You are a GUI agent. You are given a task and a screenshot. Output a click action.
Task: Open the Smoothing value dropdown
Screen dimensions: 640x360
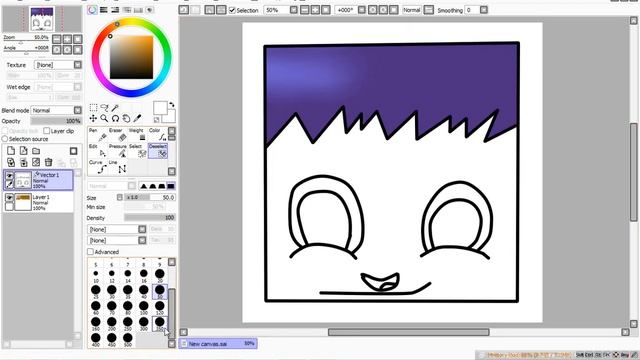point(484,10)
